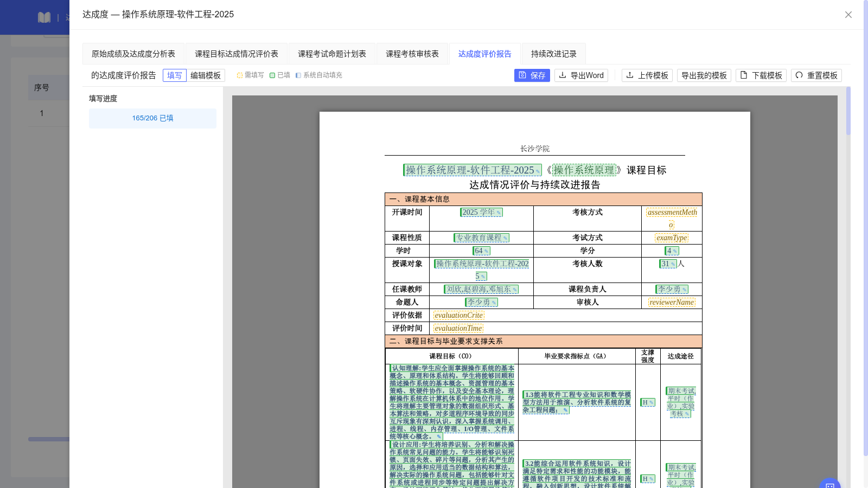
Task: Click 上传模板 button
Action: pyautogui.click(x=647, y=75)
